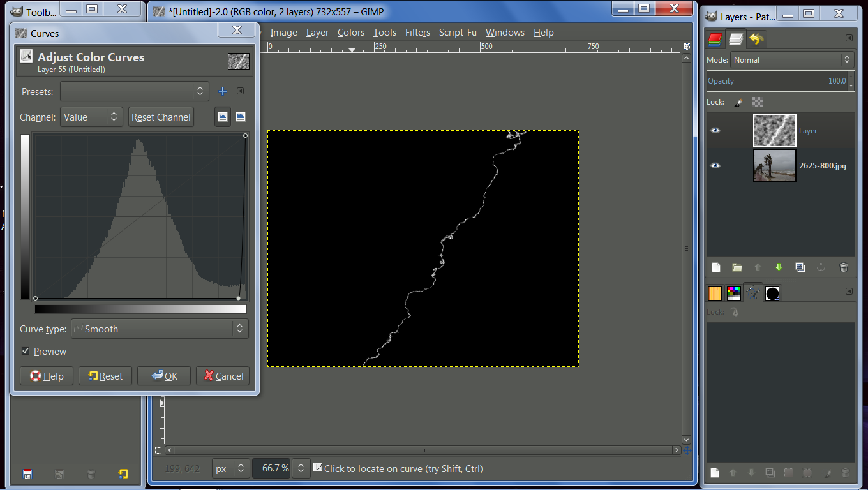Click the curves preview thumbnail in dialog header

(x=239, y=61)
